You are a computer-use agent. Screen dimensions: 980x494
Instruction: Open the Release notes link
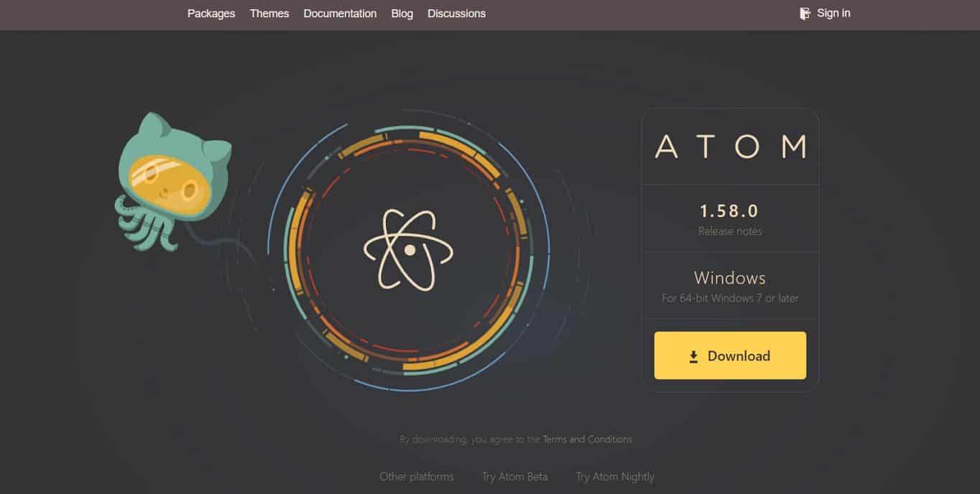730,231
